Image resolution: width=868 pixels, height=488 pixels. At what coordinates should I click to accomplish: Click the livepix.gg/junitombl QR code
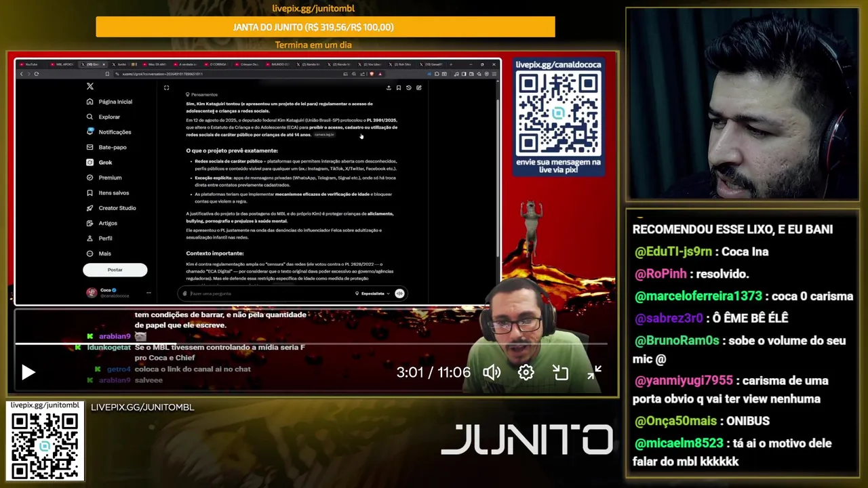click(x=45, y=445)
